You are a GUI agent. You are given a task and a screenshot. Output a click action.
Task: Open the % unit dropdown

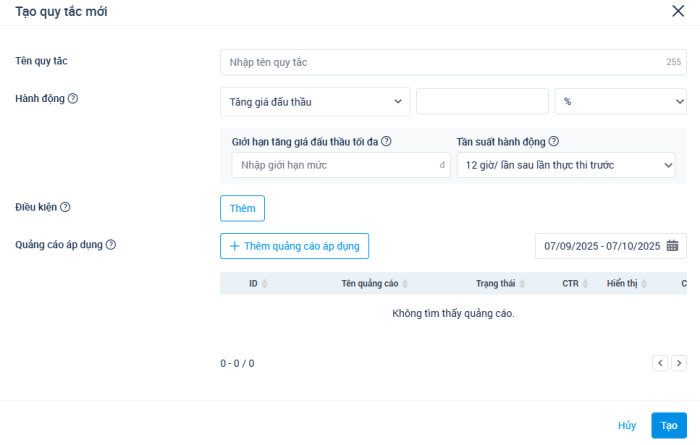pos(620,101)
